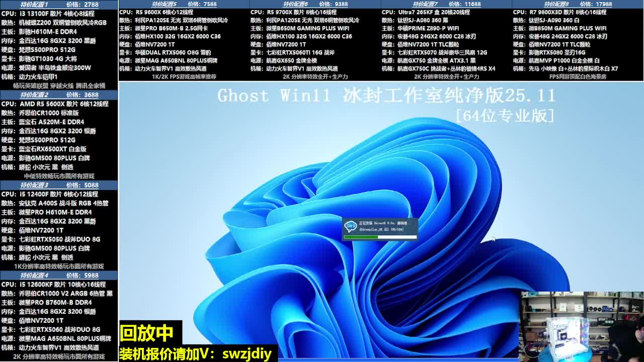Open the 特价配置4 header priced 5988
Screen dimensions: 644x362
point(59,276)
